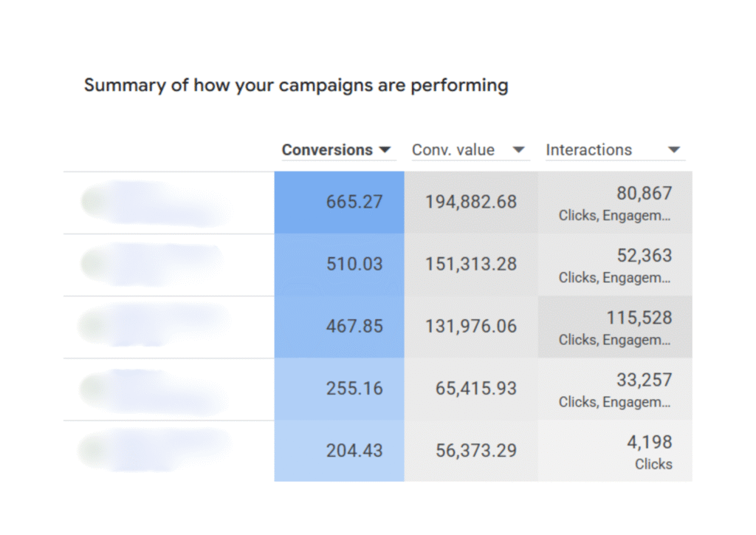Click the Conv. value header text
Viewport: 756px width, 535px height.
(x=453, y=150)
